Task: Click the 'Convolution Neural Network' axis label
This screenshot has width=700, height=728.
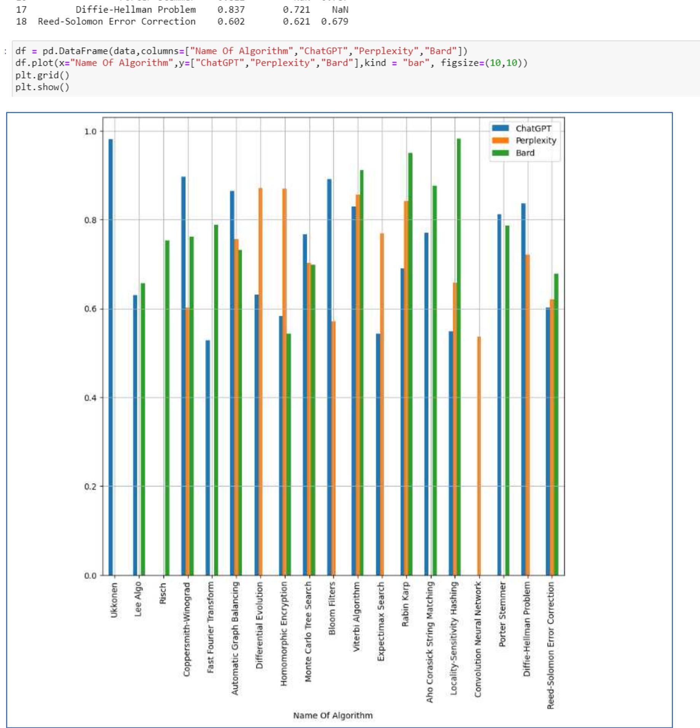Action: 478,639
